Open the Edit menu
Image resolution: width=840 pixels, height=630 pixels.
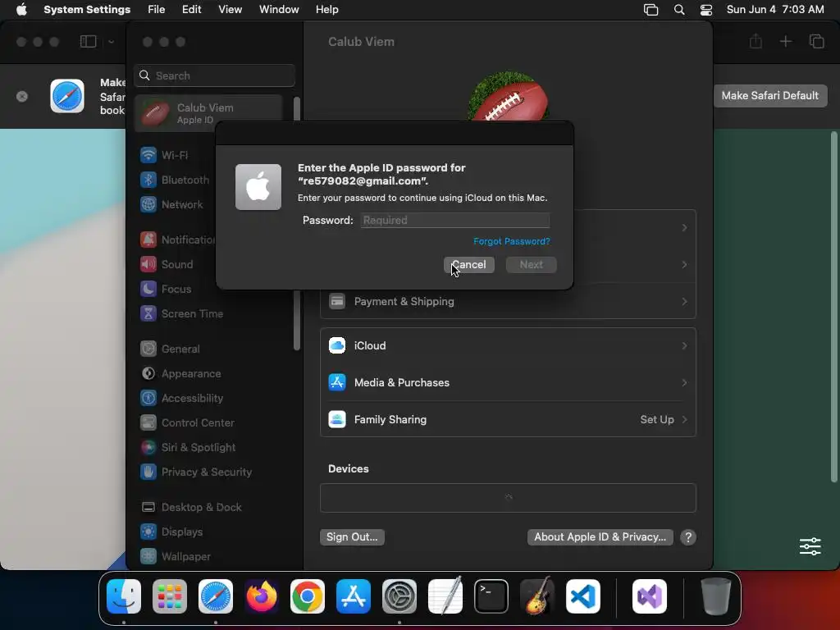192,10
